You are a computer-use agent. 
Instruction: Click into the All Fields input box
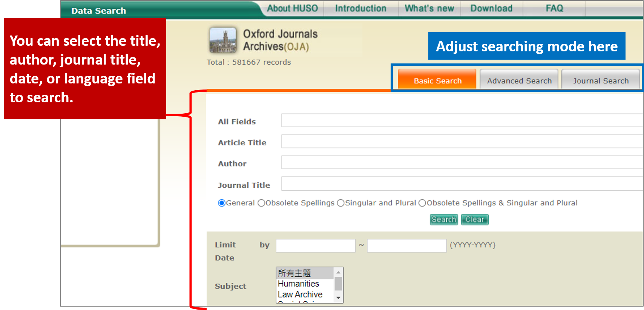tap(462, 120)
